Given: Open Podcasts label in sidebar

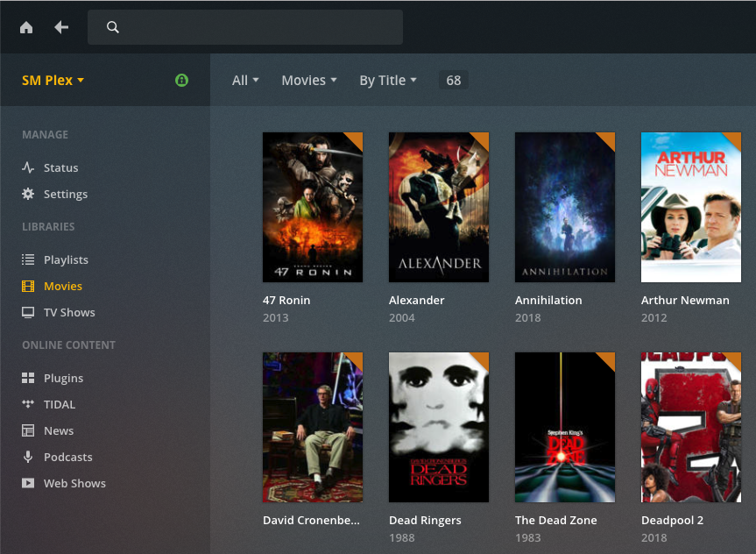Looking at the screenshot, I should pyautogui.click(x=68, y=457).
